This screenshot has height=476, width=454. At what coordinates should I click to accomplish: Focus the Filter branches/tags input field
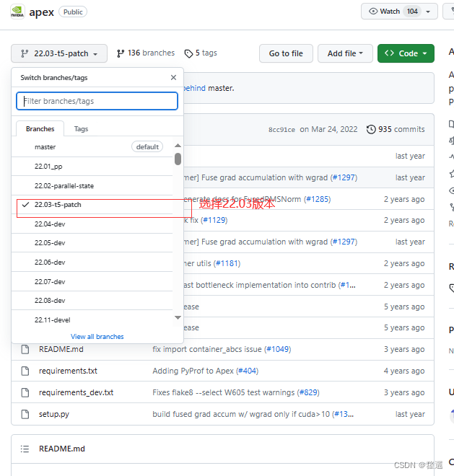pyautogui.click(x=97, y=101)
